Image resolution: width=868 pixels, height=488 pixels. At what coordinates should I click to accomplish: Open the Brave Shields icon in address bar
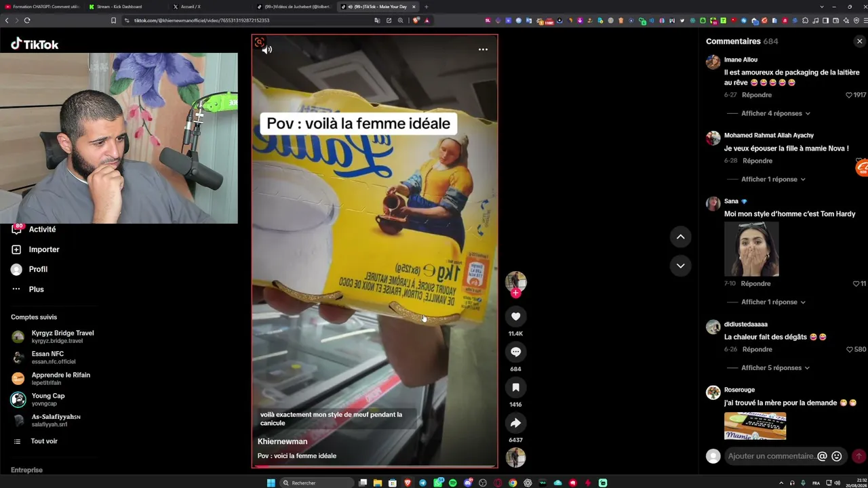point(415,20)
